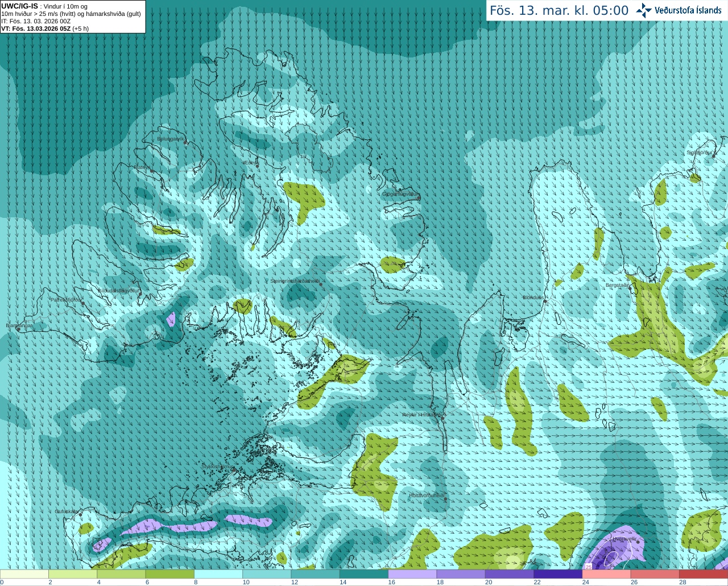Click the Holtavörðuheiði station label
The image size is (728, 586).
tap(427, 496)
